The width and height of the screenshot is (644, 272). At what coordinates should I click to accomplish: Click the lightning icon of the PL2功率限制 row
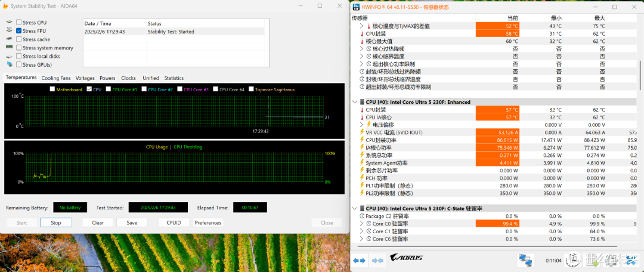tap(362, 193)
